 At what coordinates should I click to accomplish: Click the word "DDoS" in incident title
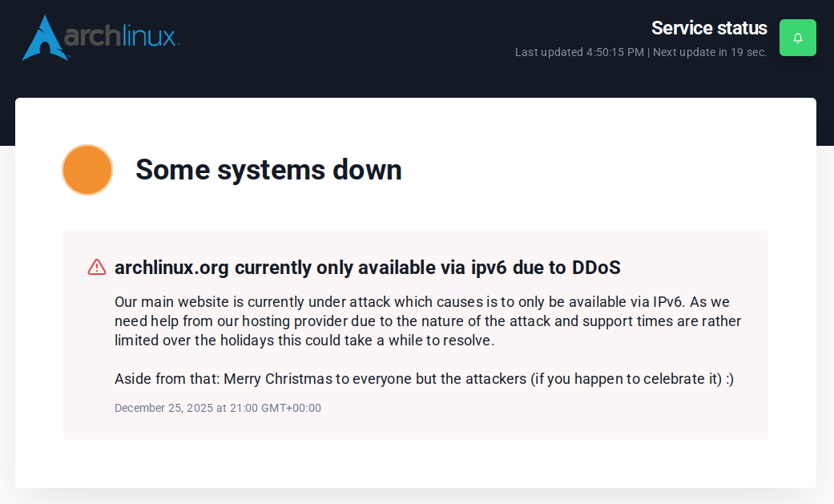pyautogui.click(x=596, y=268)
